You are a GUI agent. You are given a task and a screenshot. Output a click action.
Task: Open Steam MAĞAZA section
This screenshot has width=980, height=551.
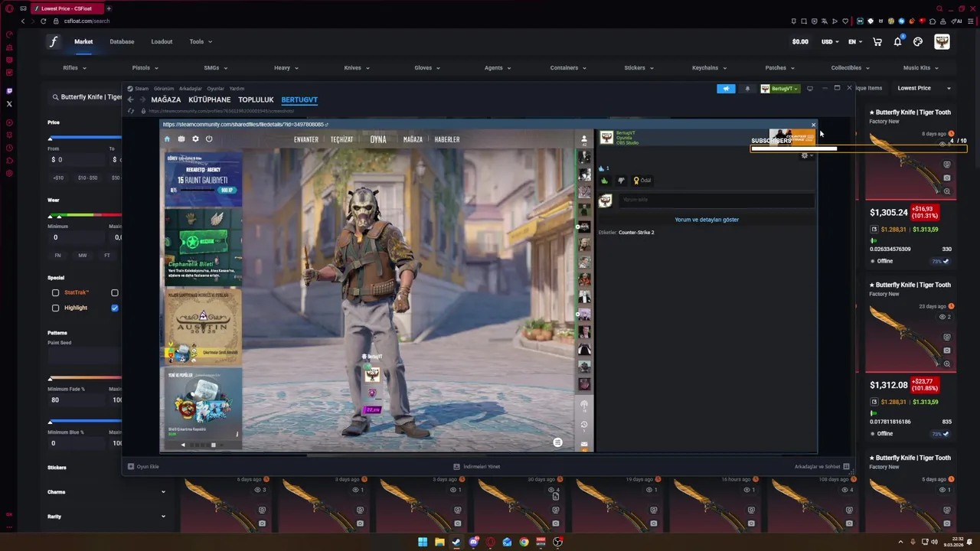tap(166, 99)
